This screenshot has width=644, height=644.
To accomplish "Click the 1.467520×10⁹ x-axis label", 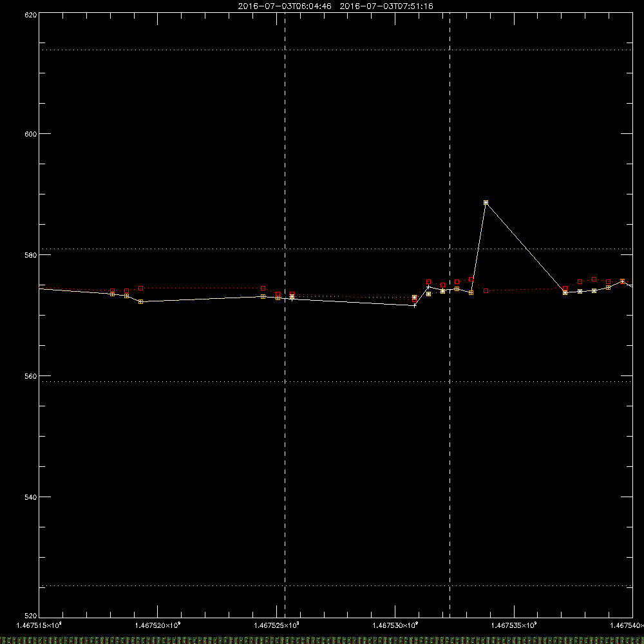I will click(x=158, y=625).
